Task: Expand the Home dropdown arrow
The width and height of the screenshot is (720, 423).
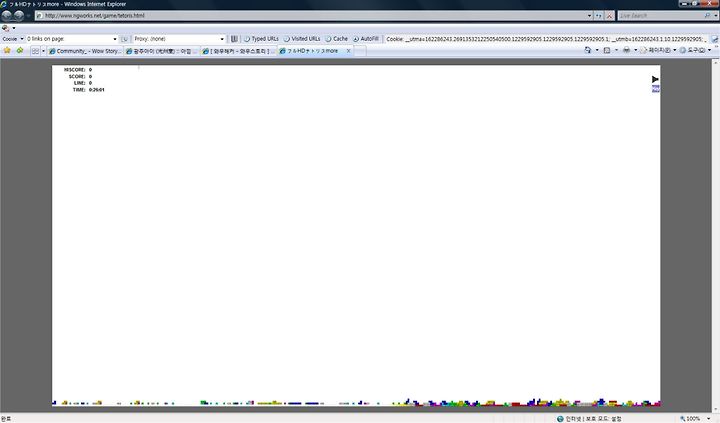Action: (597, 50)
